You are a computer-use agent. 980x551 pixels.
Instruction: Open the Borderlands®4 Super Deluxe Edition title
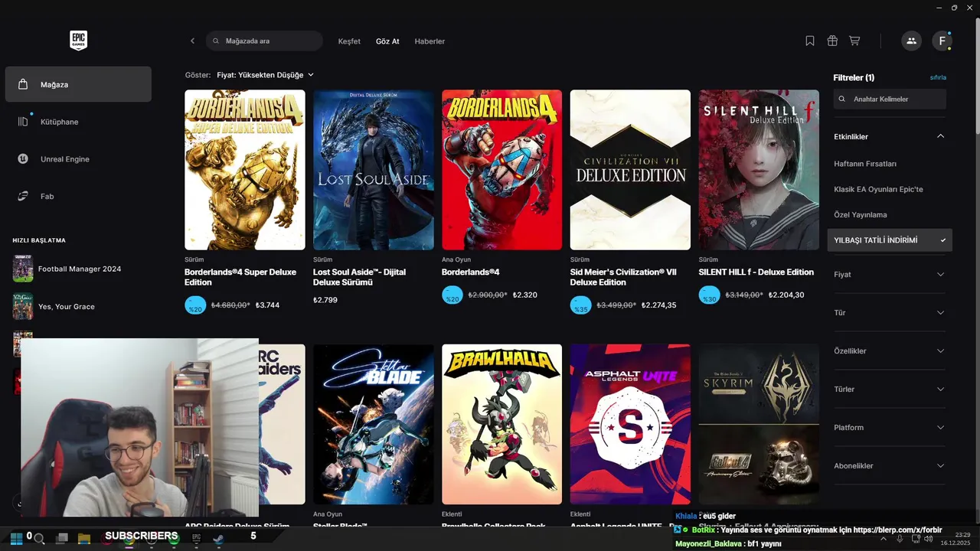pos(240,277)
